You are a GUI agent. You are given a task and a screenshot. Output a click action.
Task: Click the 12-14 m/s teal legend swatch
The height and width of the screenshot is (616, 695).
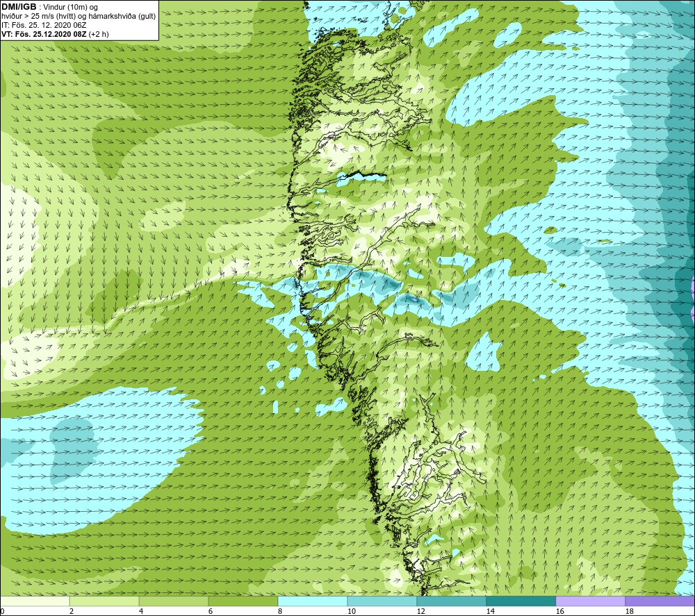tap(451, 601)
